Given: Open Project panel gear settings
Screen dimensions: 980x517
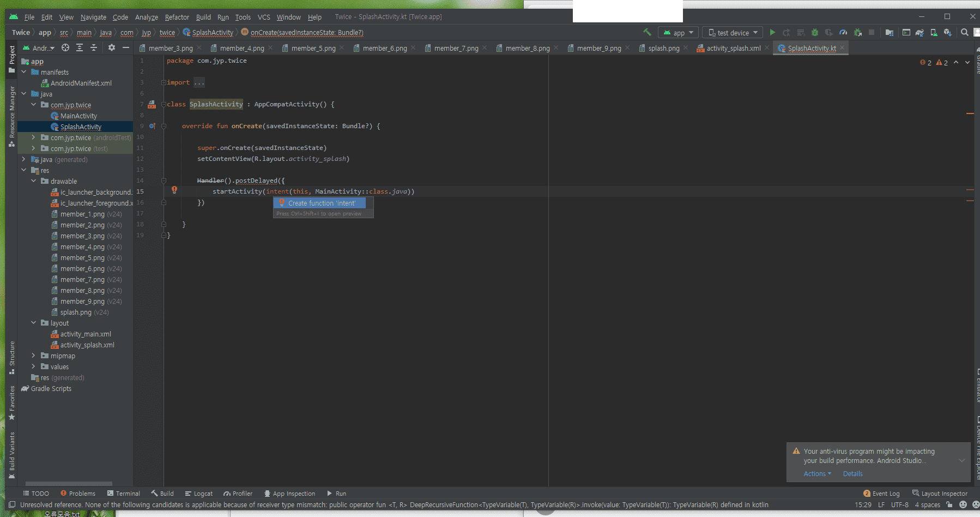Looking at the screenshot, I should (112, 47).
